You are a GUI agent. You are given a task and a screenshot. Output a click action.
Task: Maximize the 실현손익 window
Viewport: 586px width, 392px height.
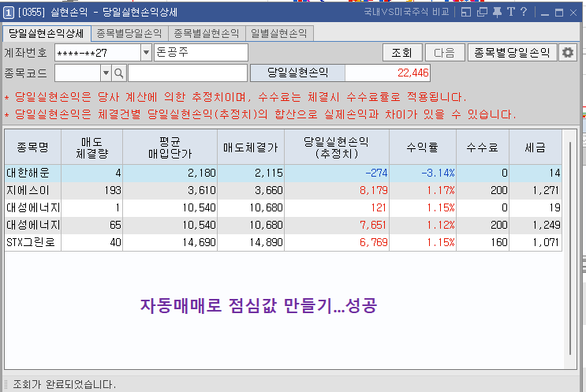click(x=559, y=13)
